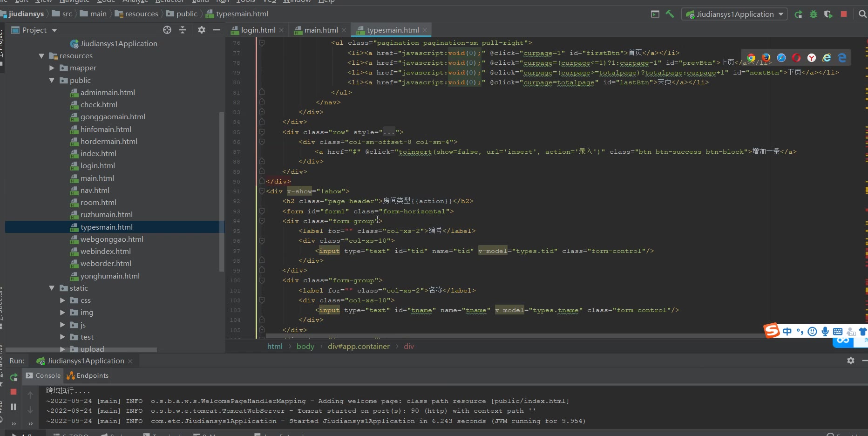Toggle Sogou Chinese/English input mode
Viewport: 868px width, 436px height.
(787, 331)
